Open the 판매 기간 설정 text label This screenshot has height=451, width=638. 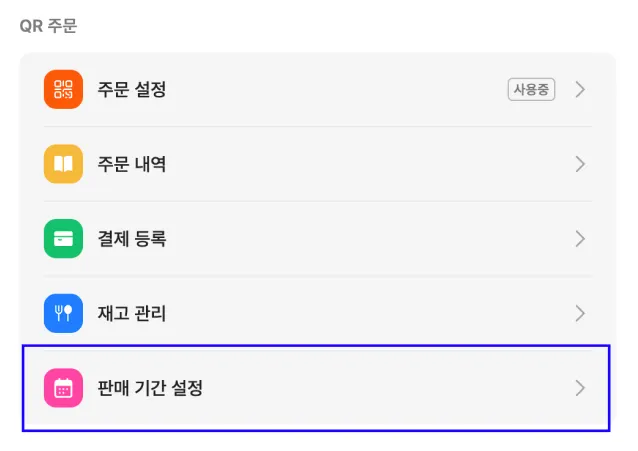[x=150, y=388]
